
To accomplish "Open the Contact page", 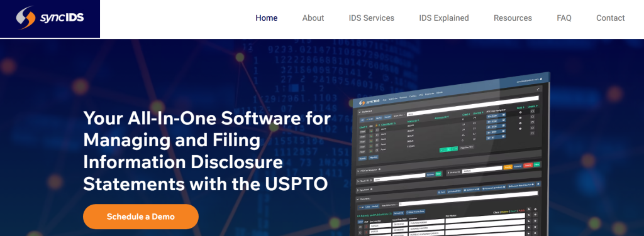I will coord(610,18).
